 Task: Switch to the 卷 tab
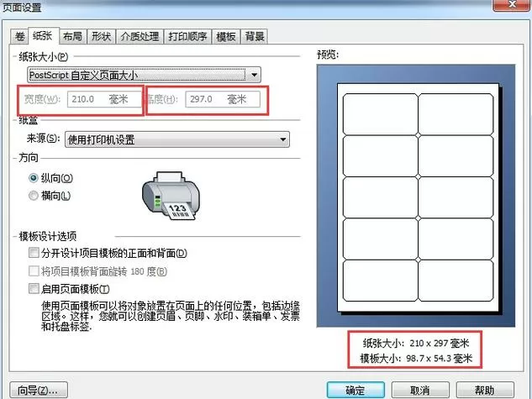tap(19, 36)
